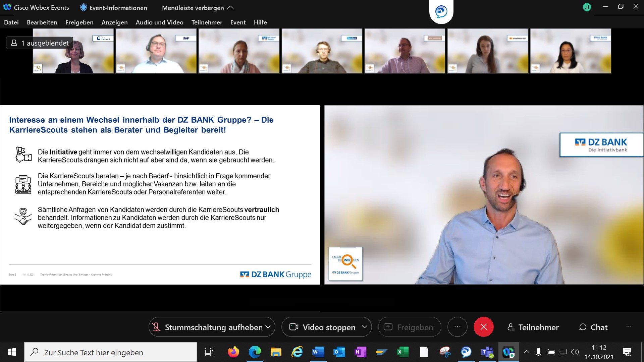644x362 pixels.
Task: Open Internet Explorer from taskbar
Action: [x=297, y=352]
